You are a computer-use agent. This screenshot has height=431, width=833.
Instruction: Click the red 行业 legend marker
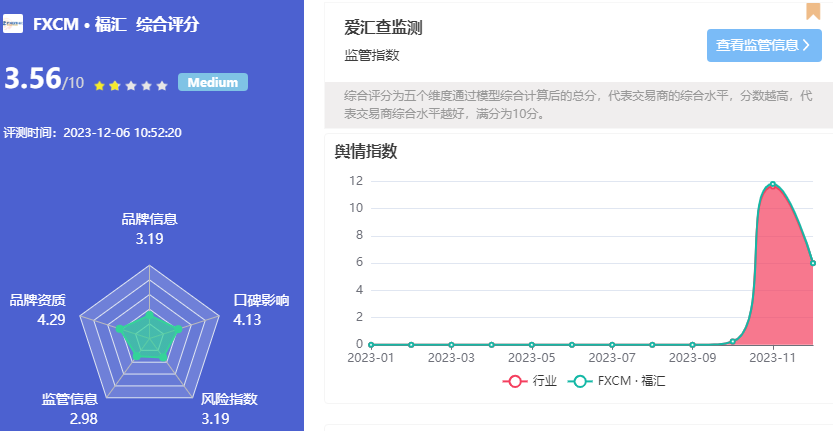[x=516, y=381]
